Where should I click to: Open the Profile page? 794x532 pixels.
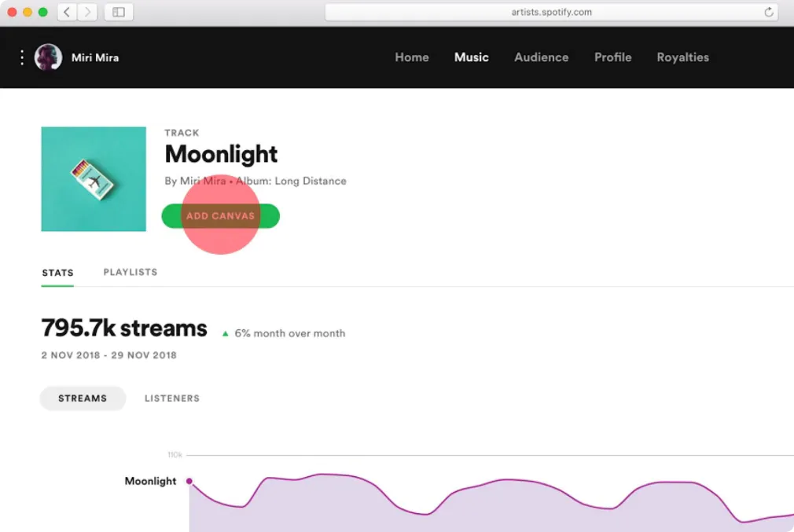click(612, 57)
